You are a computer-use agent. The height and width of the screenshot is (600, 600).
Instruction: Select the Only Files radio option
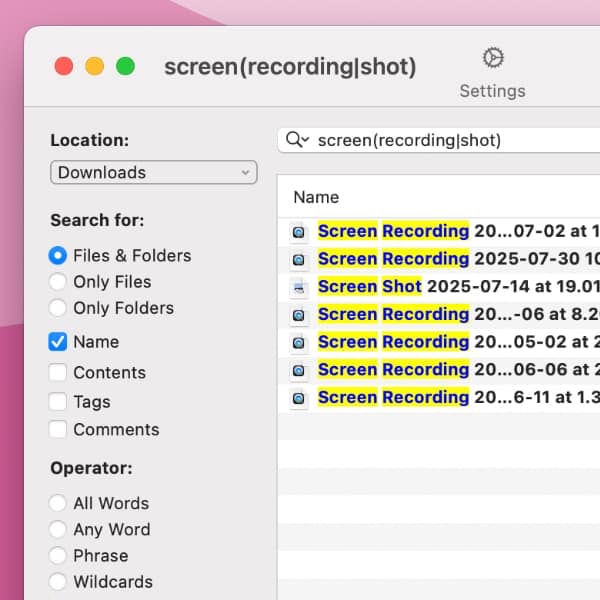coord(58,282)
